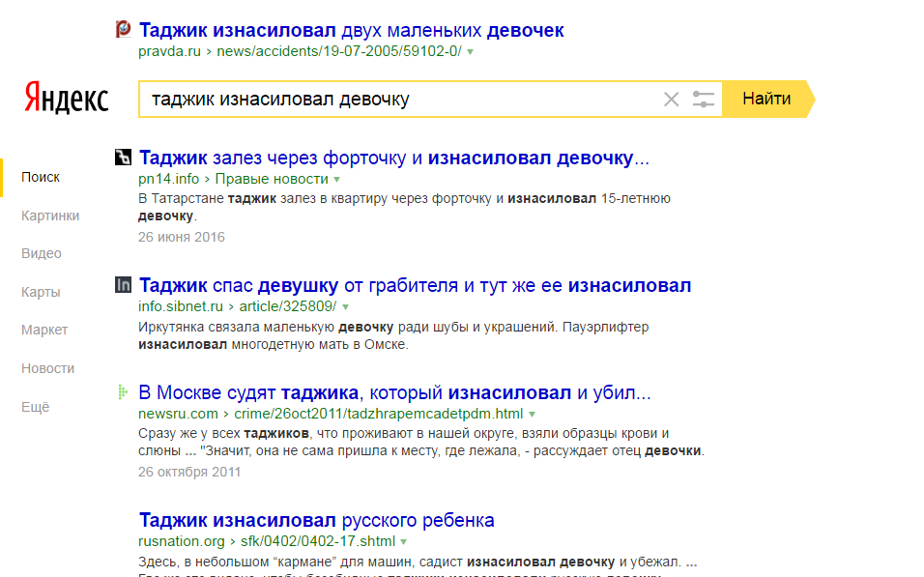Expand the dropdown arrow beside pravda.ru URL

[x=471, y=52]
